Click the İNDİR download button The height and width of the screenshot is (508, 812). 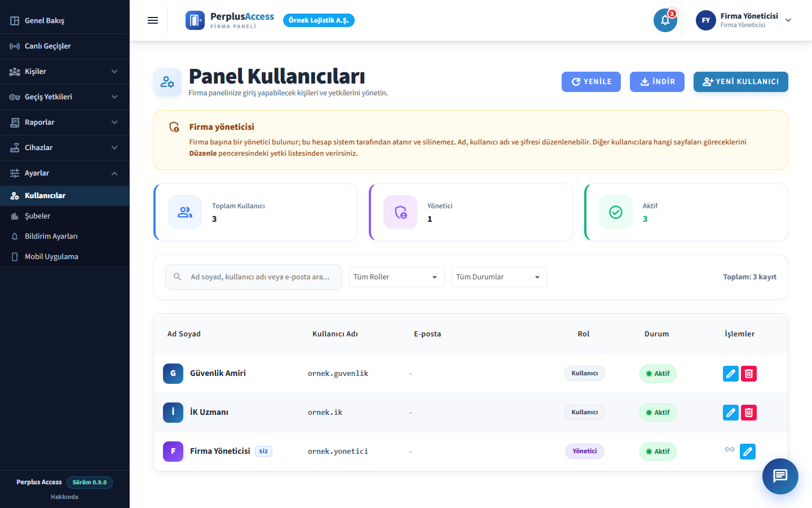point(657,82)
